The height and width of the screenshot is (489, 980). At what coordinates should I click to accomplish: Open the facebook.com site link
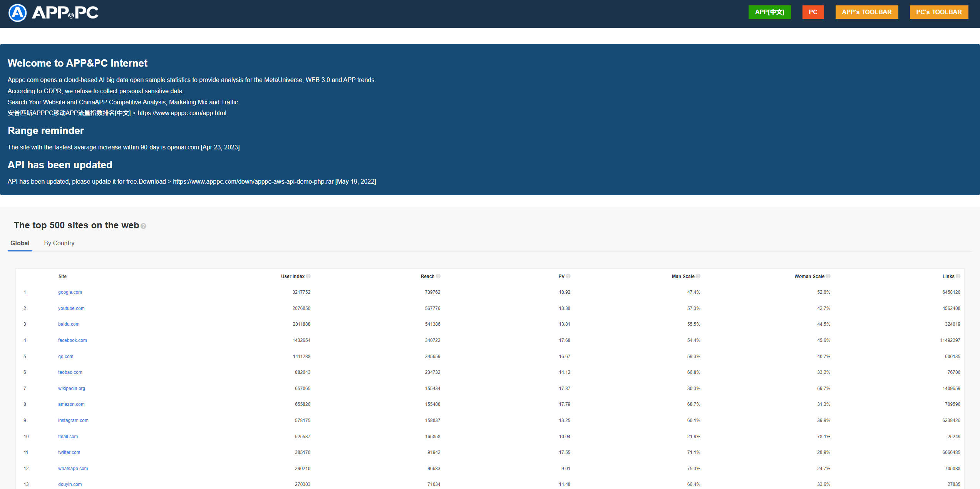(x=72, y=340)
